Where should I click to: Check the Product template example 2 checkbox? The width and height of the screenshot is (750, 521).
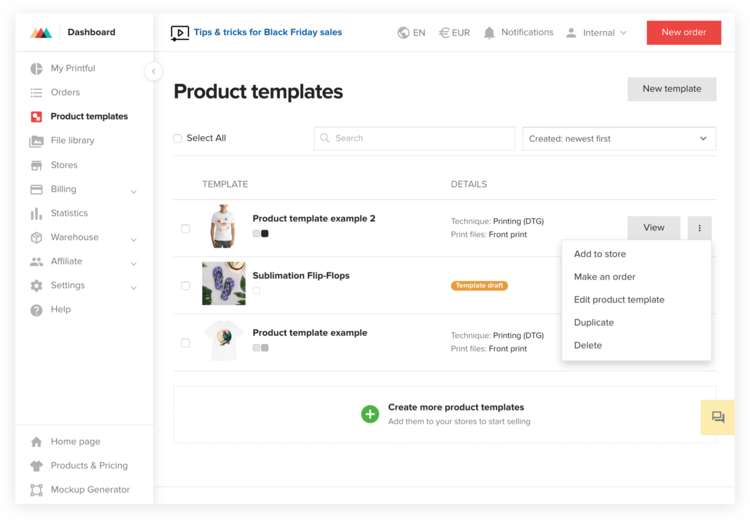click(x=185, y=229)
